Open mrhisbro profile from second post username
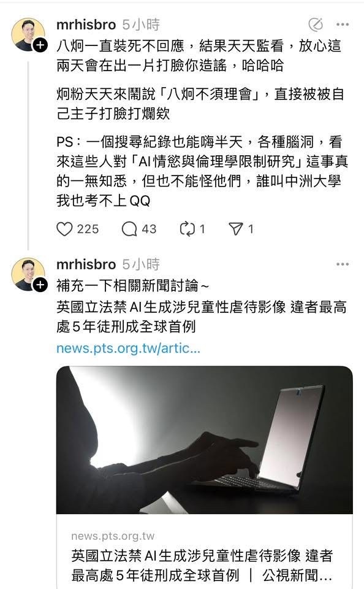The image size is (364, 589). [86, 264]
